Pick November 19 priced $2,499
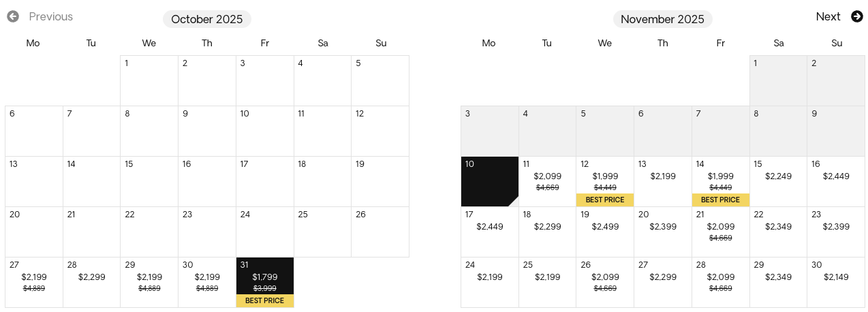The image size is (868, 312). [605, 232]
